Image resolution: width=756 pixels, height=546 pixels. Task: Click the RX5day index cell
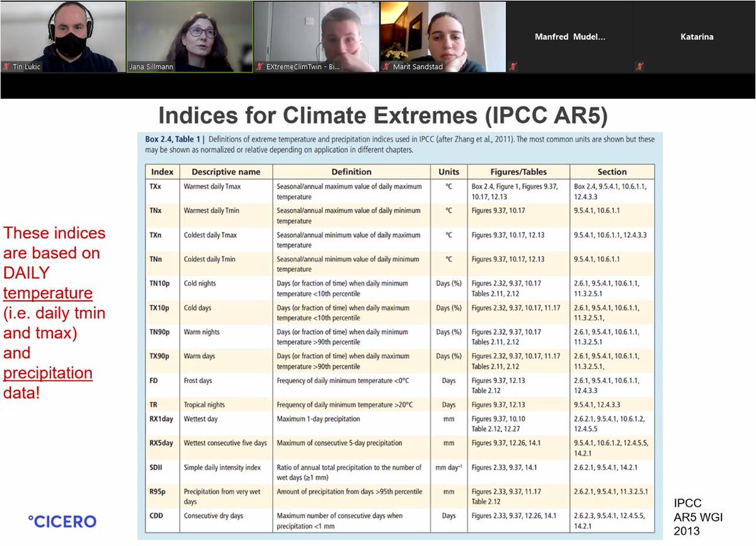163,448
